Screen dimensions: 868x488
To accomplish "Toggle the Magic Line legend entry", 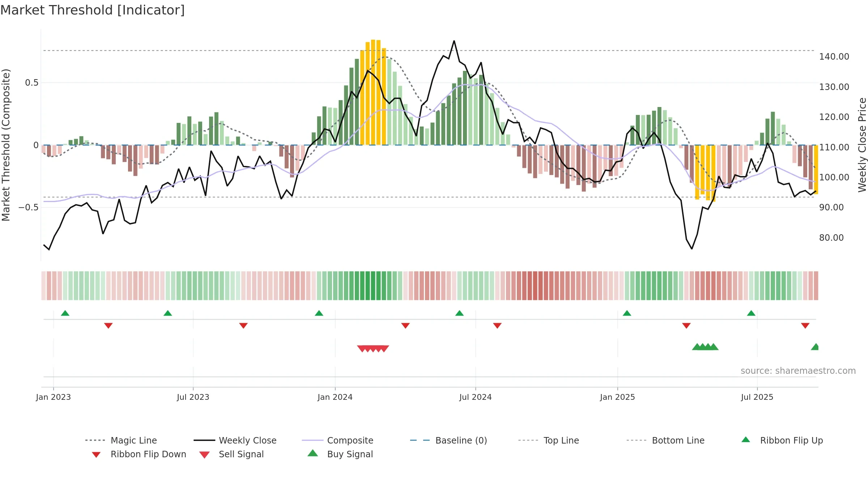I will tap(121, 440).
